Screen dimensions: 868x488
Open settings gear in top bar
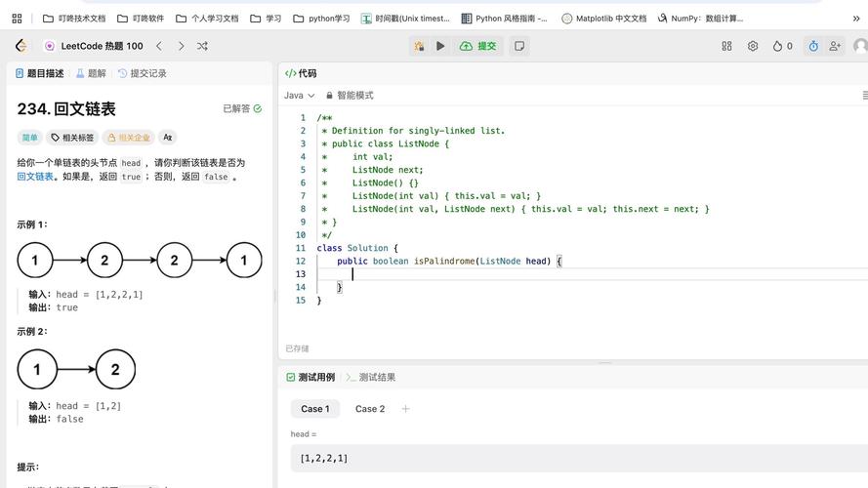pos(753,46)
